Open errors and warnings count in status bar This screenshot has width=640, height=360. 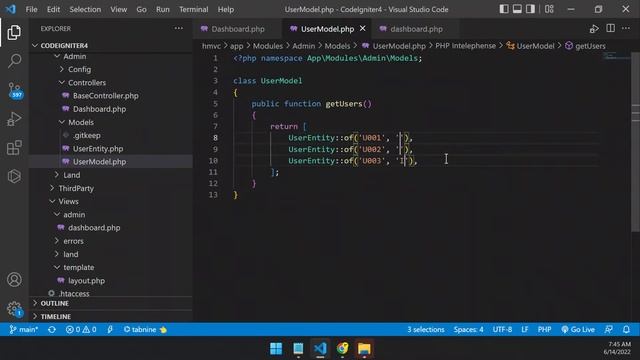click(81, 329)
